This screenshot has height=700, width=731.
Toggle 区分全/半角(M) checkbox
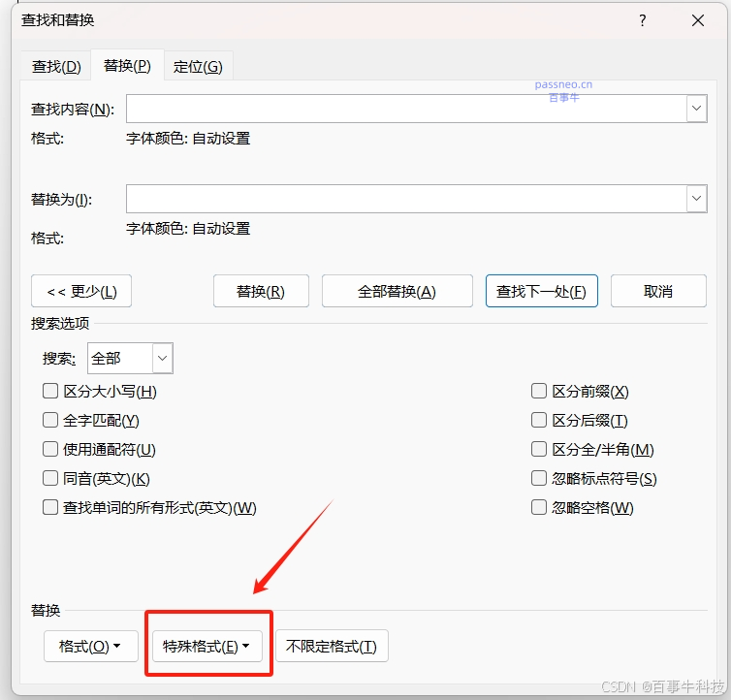tap(539, 449)
